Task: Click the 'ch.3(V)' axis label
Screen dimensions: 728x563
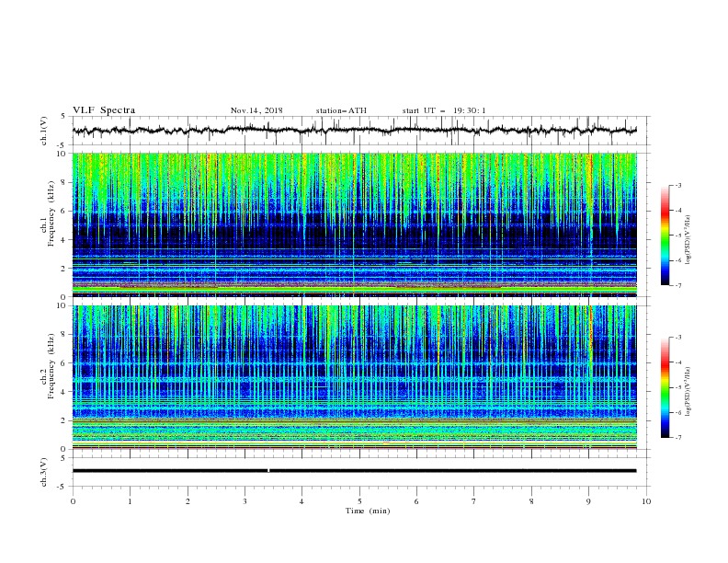Action: coord(44,472)
